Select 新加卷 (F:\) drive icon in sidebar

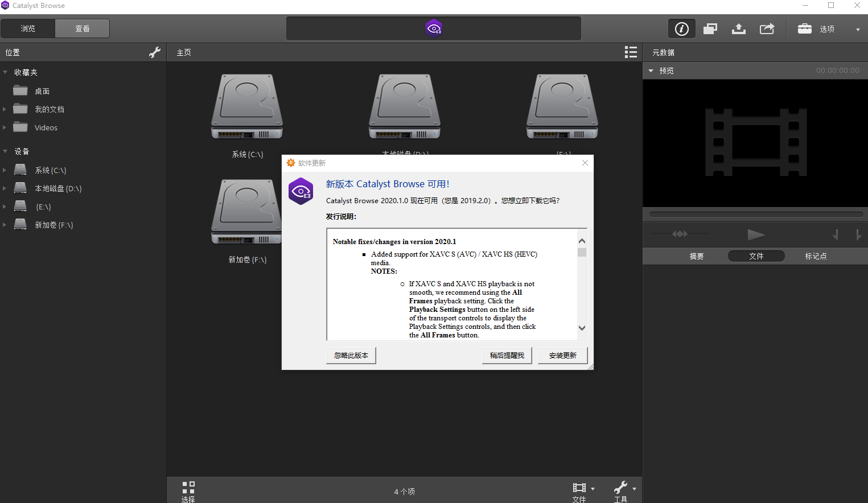(20, 224)
